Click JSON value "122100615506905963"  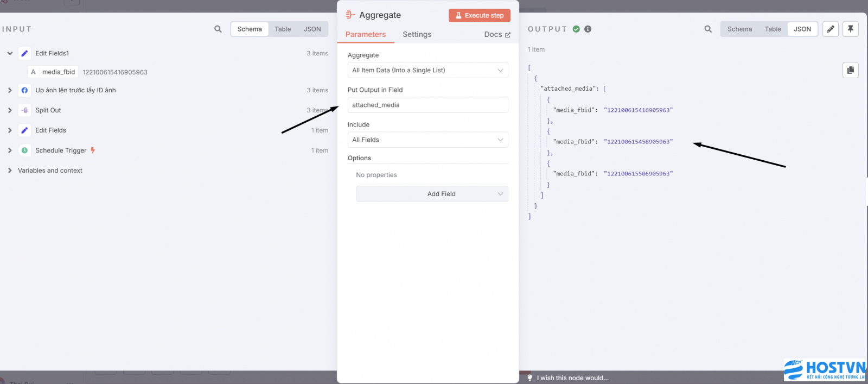coord(638,174)
